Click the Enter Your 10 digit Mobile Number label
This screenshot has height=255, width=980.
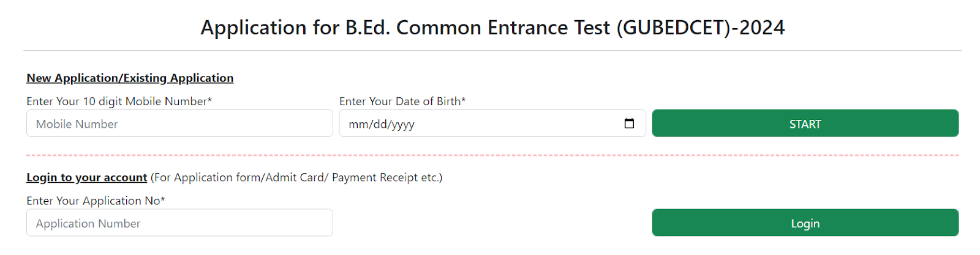pyautogui.click(x=119, y=102)
